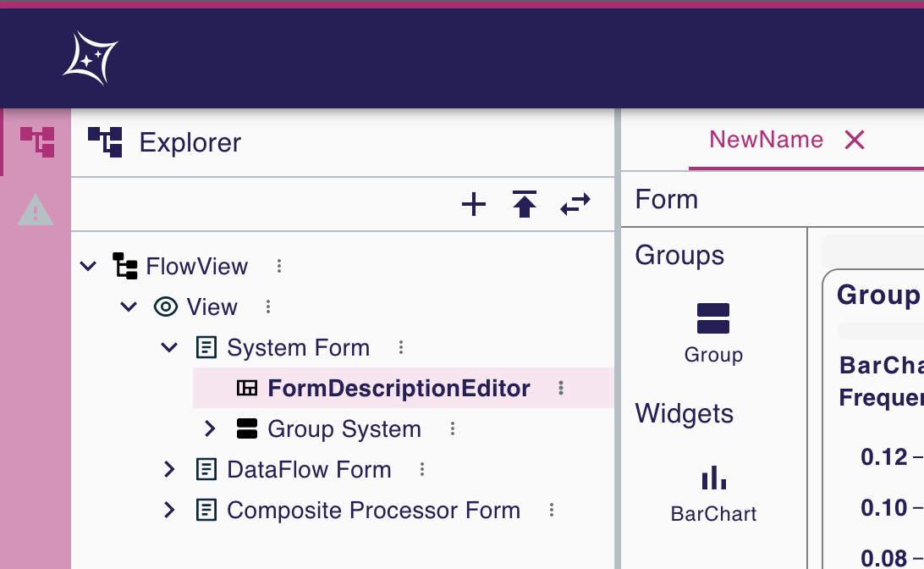Open the kebab menu beside Composite Processor Form

click(x=551, y=510)
